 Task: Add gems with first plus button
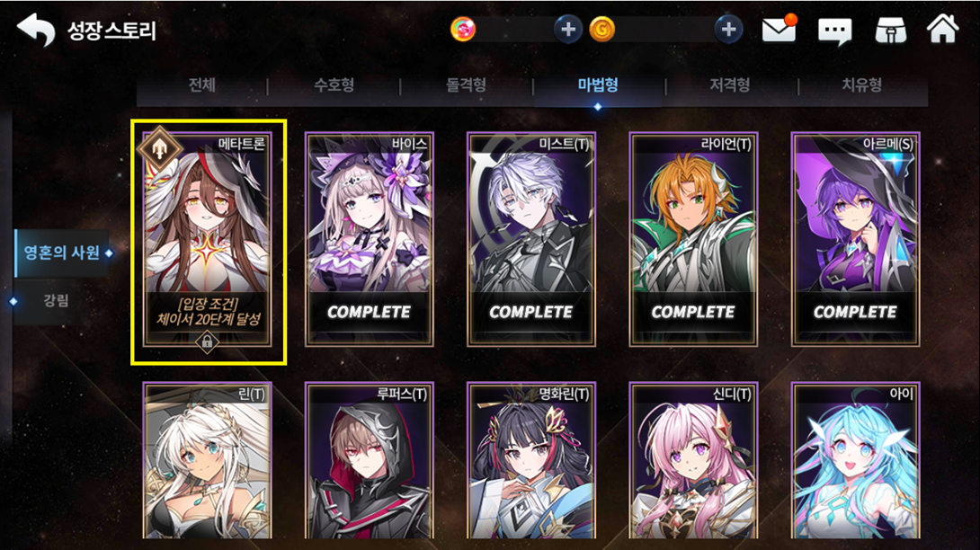[568, 30]
